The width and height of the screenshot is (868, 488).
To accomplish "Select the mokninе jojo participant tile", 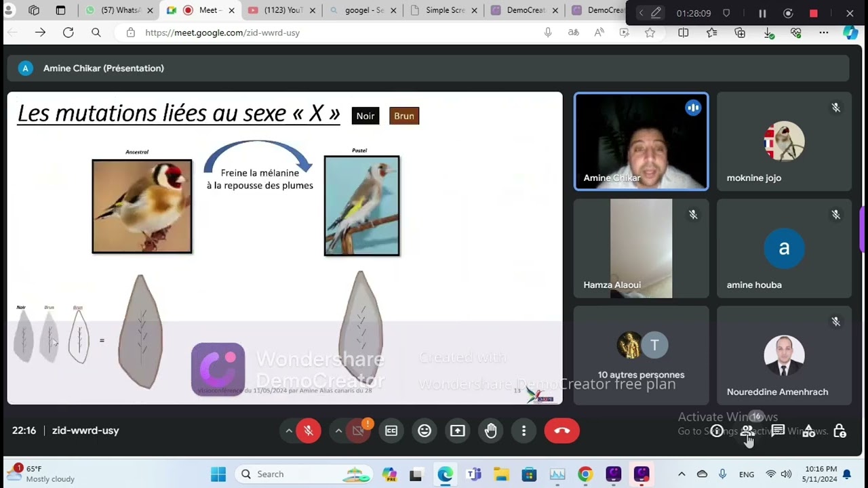I will (x=784, y=141).
